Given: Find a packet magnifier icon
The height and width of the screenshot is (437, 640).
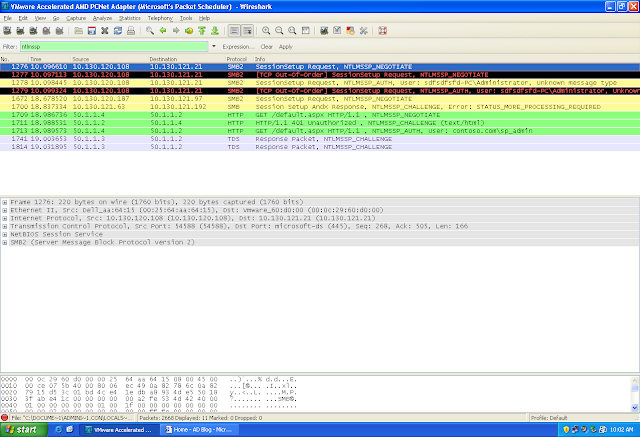Looking at the screenshot, I should (x=150, y=31).
